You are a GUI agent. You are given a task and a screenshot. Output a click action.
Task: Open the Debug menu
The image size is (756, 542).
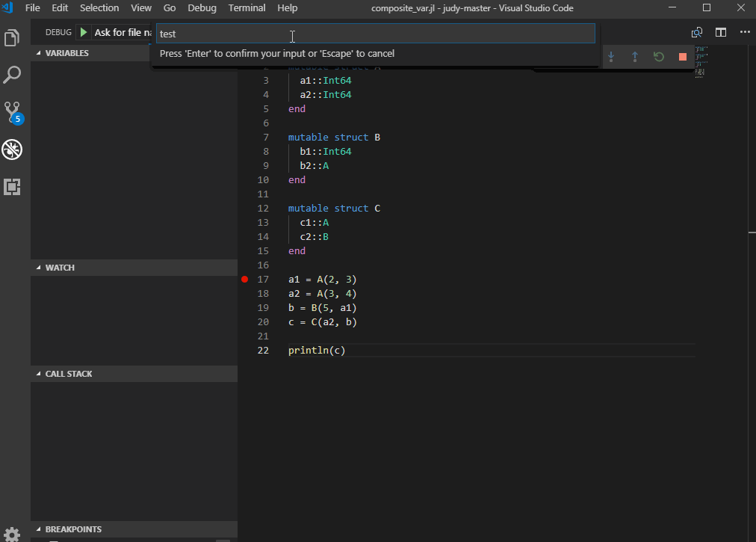[202, 7]
